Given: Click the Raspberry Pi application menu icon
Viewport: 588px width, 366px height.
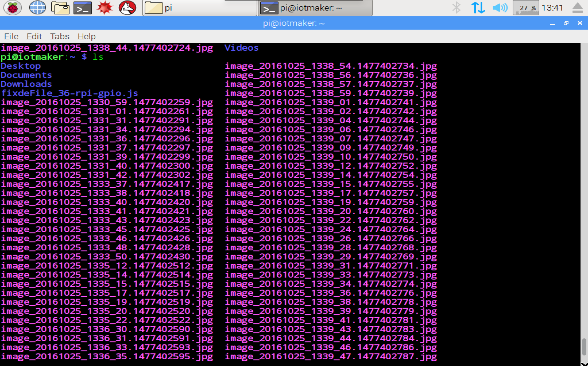Looking at the screenshot, I should (12, 7).
